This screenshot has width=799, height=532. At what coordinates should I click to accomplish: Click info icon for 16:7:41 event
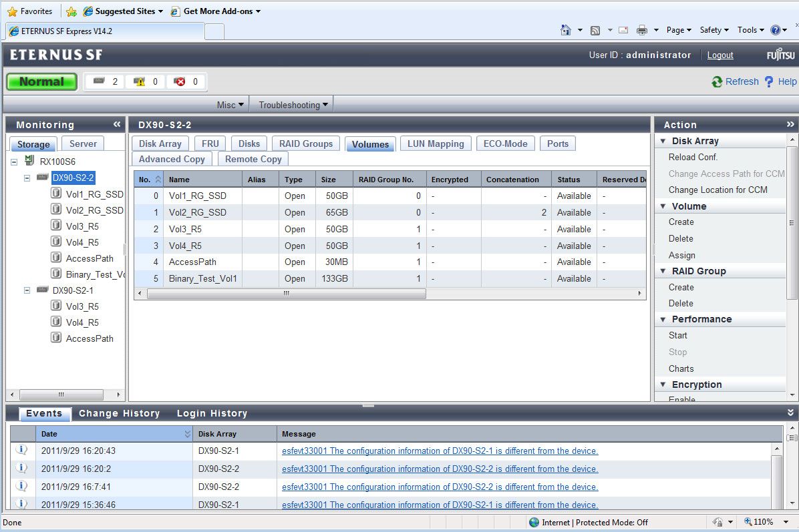pyautogui.click(x=21, y=486)
